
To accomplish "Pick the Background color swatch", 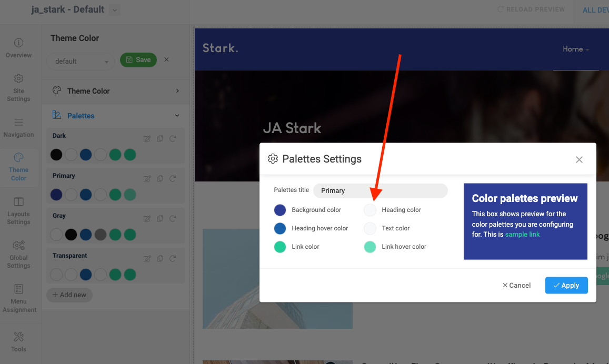I will click(x=280, y=210).
